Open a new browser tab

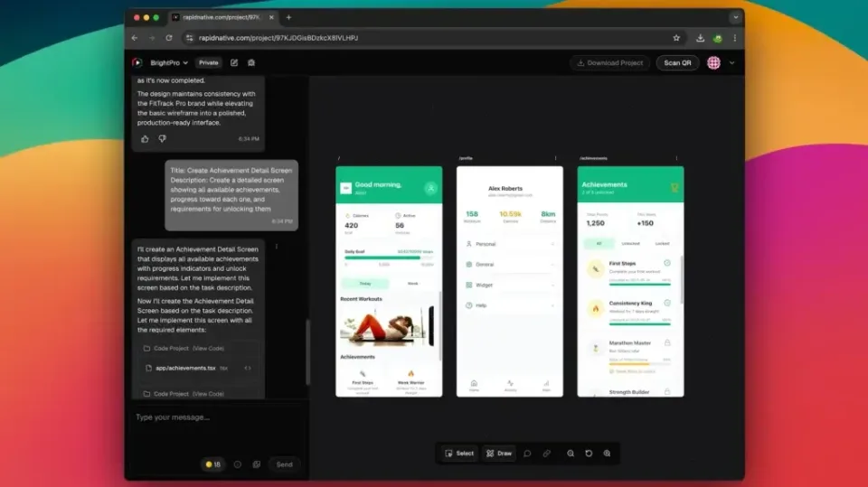(288, 17)
